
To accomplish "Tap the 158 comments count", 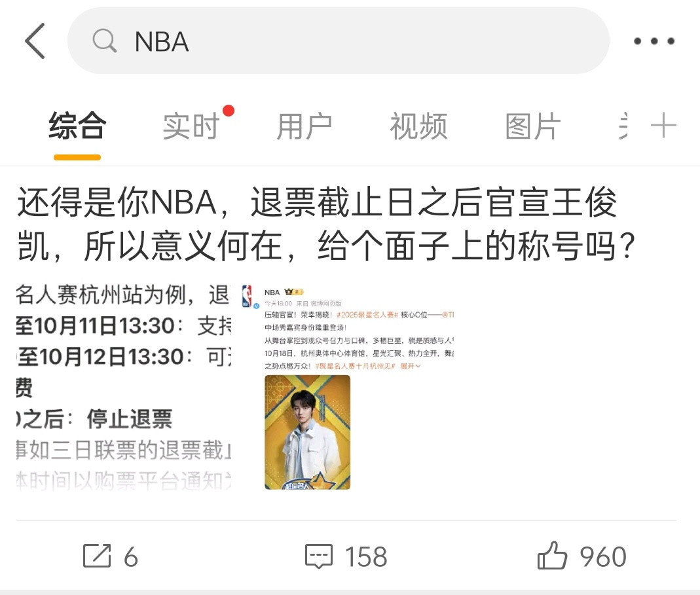I will point(366,556).
